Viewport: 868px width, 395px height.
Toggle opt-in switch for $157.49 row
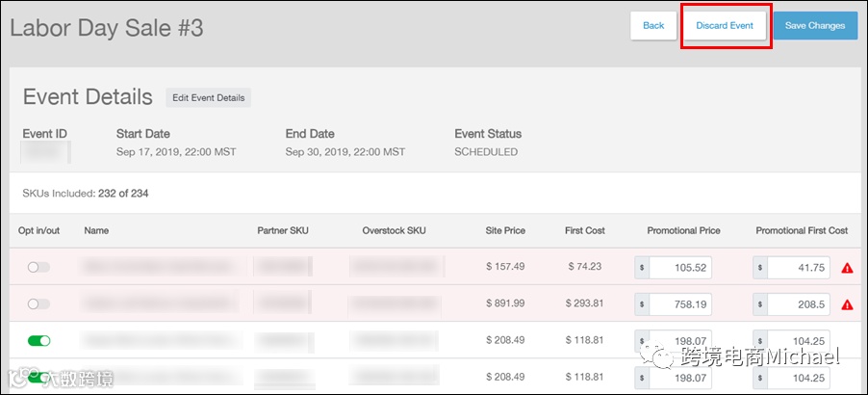pos(38,267)
